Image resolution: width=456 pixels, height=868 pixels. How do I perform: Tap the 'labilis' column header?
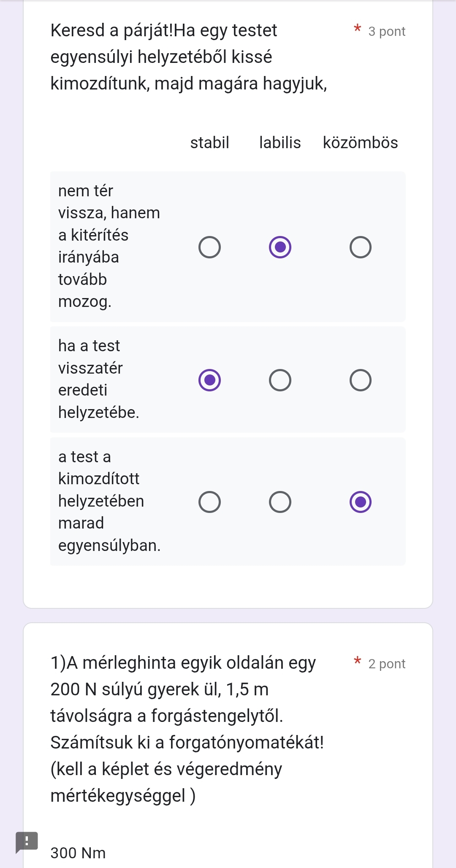[x=280, y=143]
